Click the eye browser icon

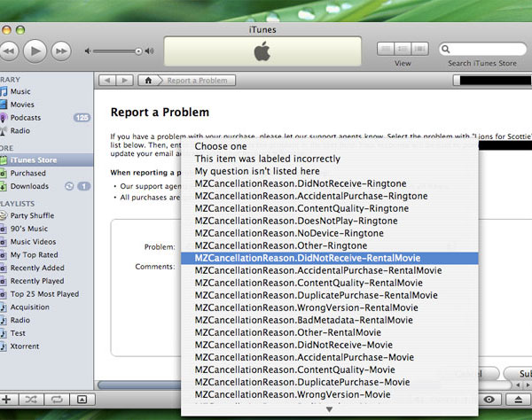tap(489, 400)
